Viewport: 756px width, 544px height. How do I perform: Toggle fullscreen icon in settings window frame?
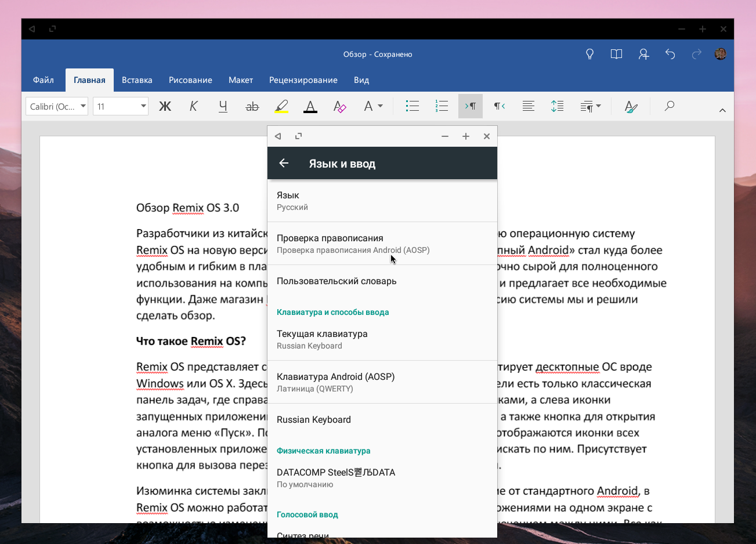[x=298, y=136]
